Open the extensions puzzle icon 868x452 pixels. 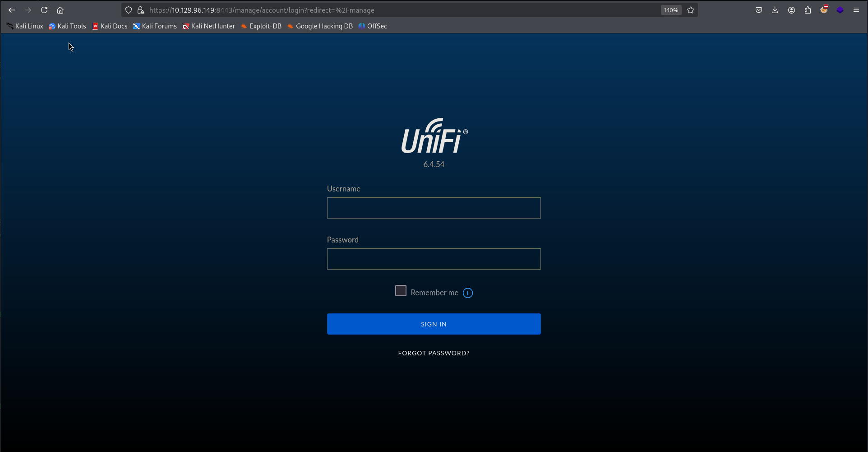click(x=808, y=10)
